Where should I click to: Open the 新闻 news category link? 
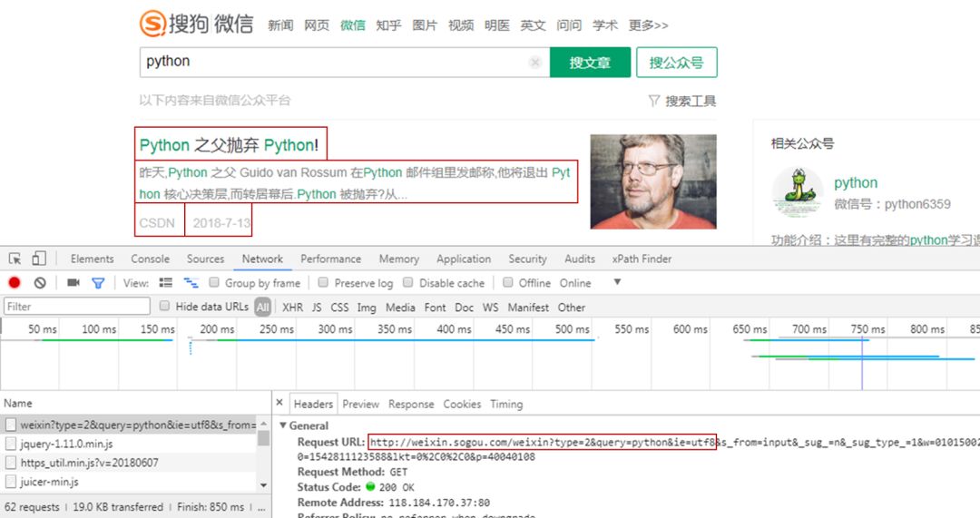tap(280, 25)
